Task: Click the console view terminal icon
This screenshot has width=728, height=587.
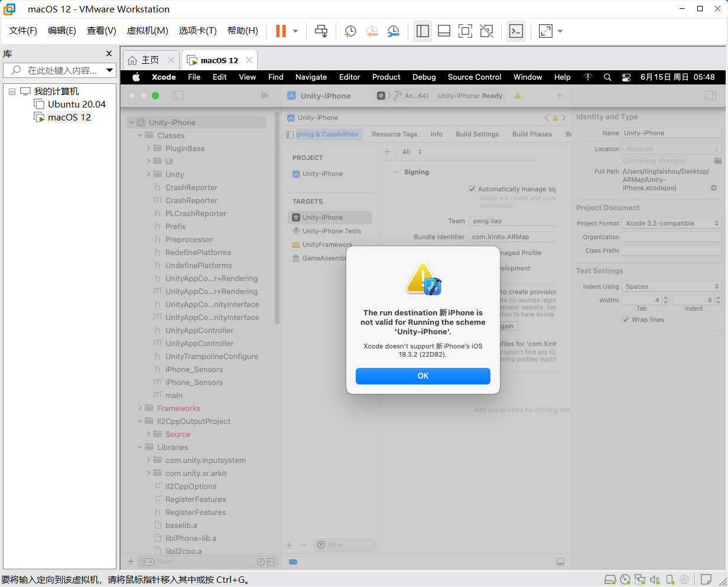Action: [516, 31]
